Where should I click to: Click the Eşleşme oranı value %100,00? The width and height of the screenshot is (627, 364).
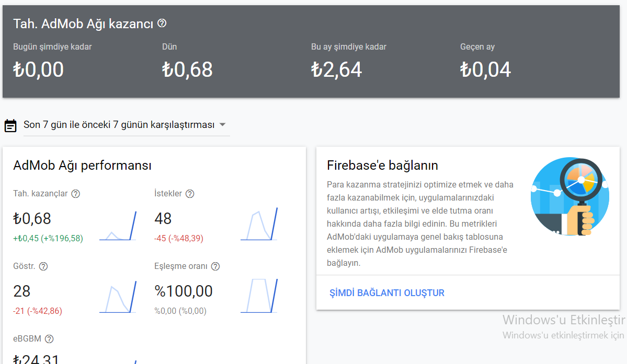tap(184, 291)
